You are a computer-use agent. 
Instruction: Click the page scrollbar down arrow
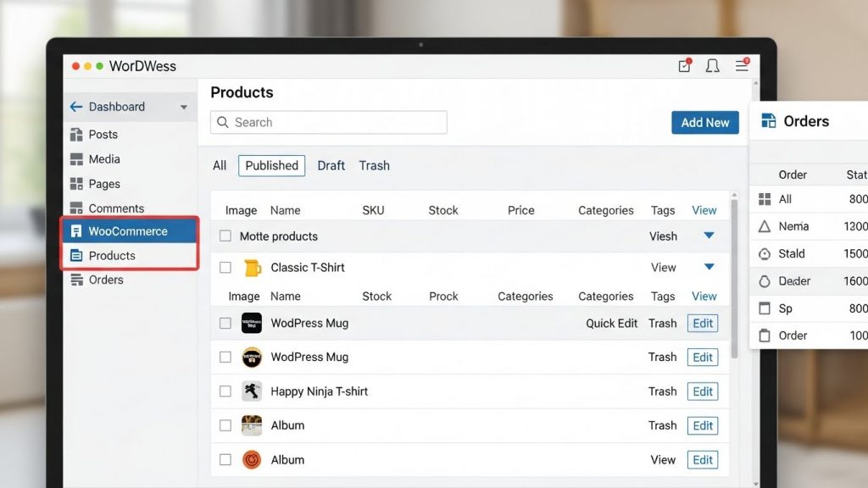point(755,484)
